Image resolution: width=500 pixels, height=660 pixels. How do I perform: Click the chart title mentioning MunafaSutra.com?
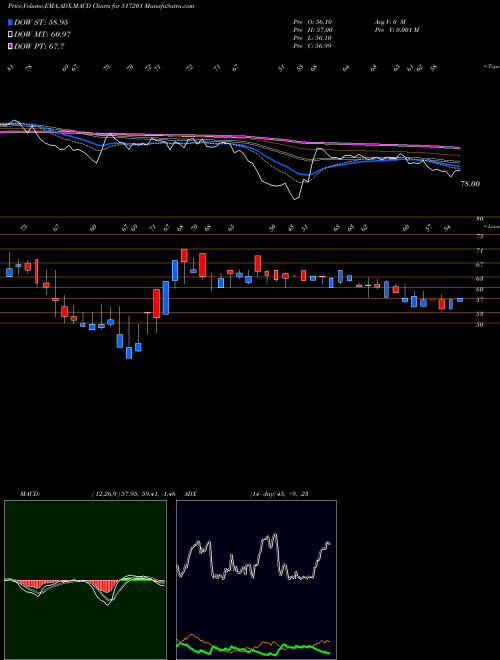[x=101, y=6]
